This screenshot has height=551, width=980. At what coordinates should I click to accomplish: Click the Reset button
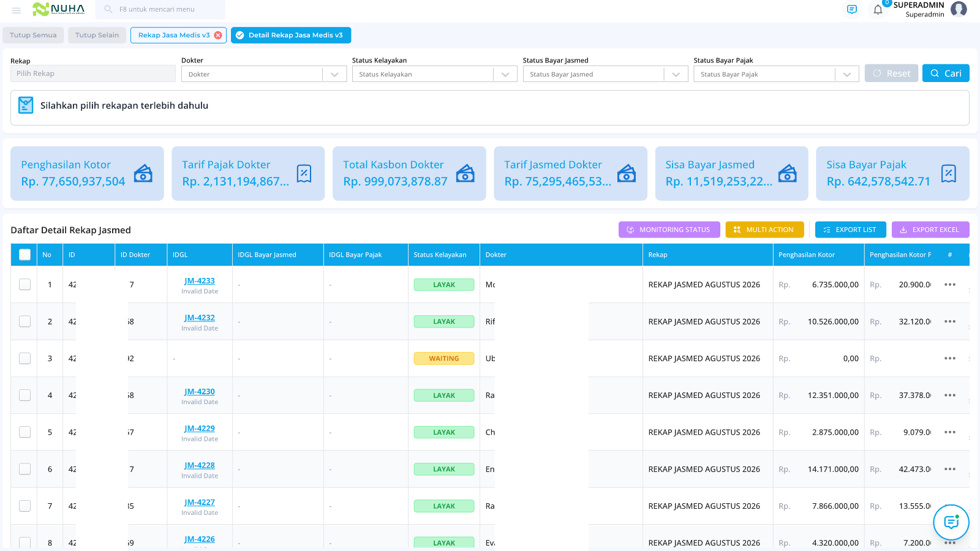[891, 73]
